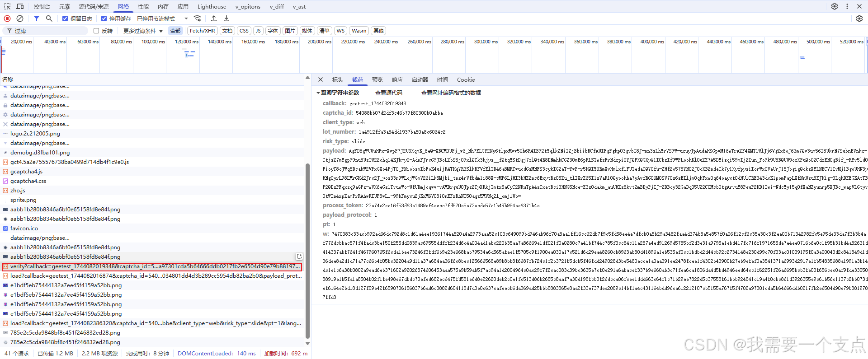
Task: Click view URL-encoded data link
Action: 451,93
